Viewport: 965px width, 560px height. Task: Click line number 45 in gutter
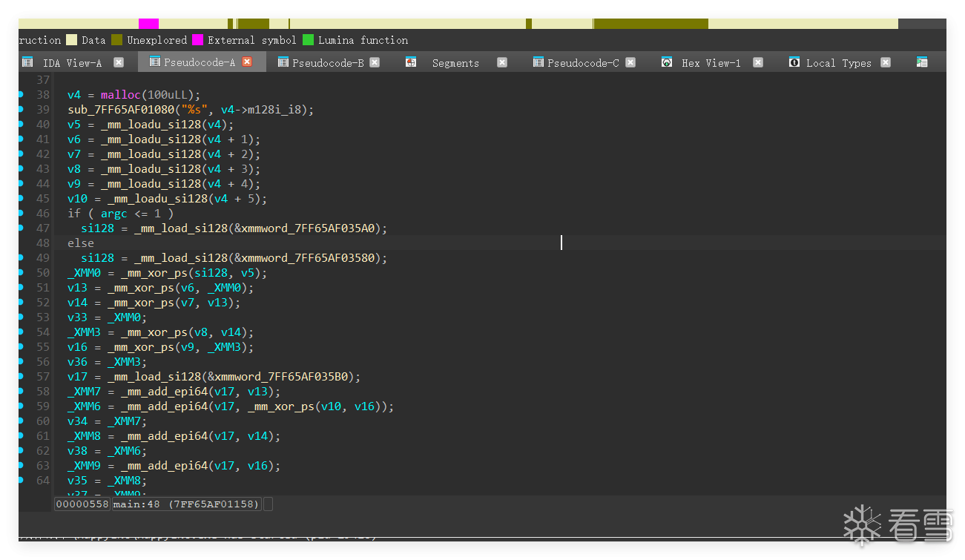pos(43,199)
